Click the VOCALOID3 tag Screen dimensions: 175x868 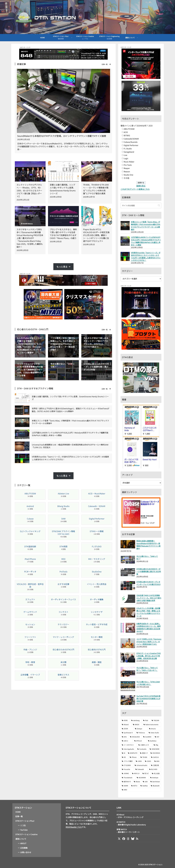point(135,737)
